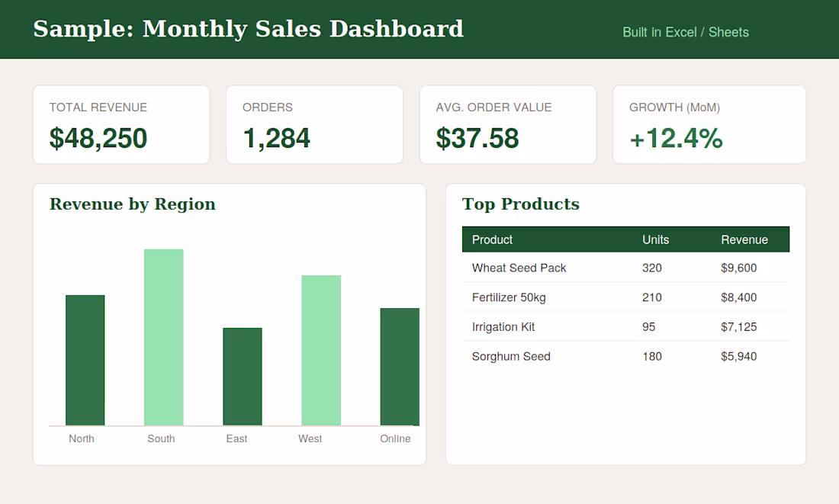The height and width of the screenshot is (504, 839).
Task: Select the Sorghum Seed row name
Action: pyautogui.click(x=511, y=356)
